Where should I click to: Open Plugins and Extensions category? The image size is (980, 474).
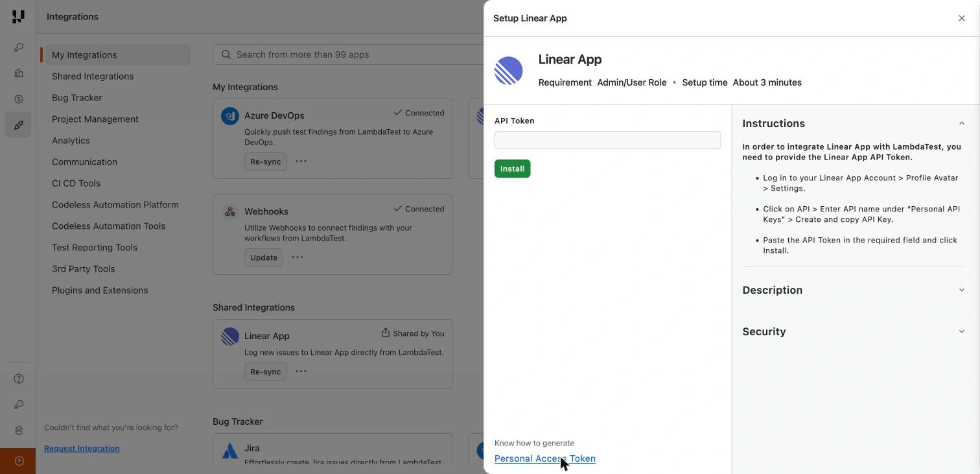coord(100,290)
